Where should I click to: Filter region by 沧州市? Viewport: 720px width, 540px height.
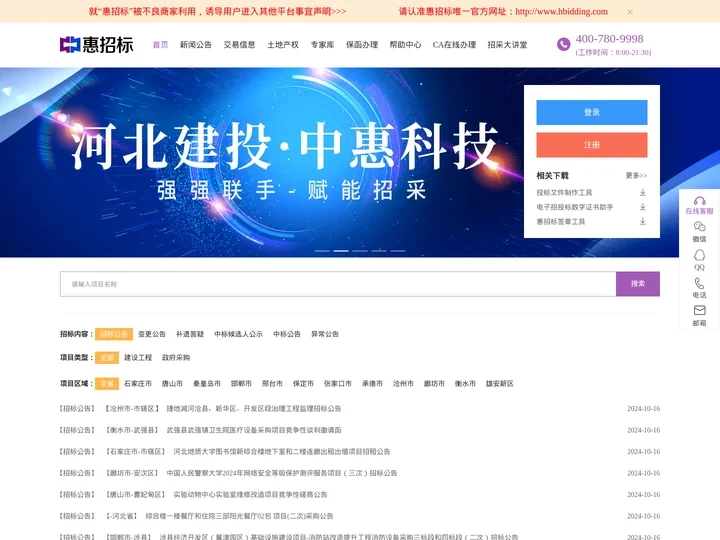tap(403, 383)
